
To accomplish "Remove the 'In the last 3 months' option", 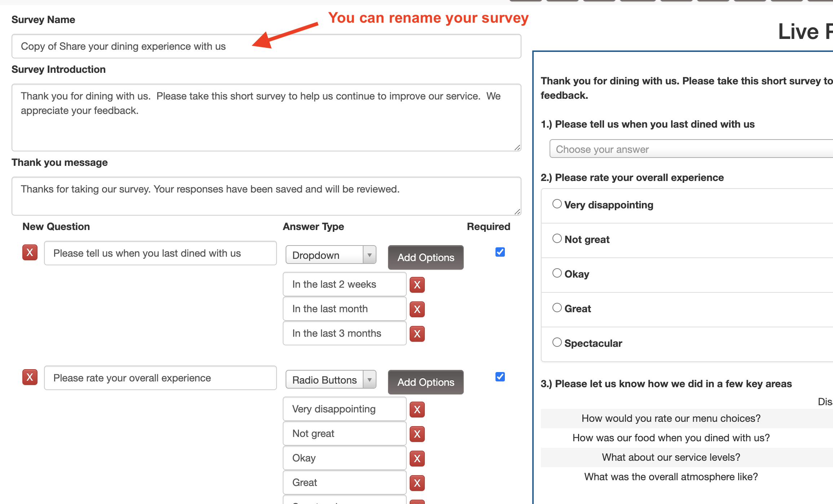I will coord(417,334).
